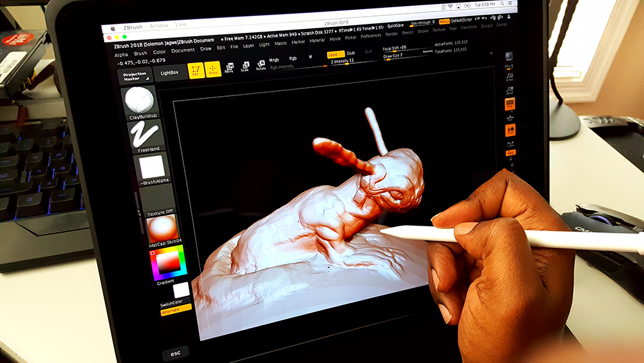Click the AAHalf zoom icon
This screenshot has width=644, height=363.
coord(509,91)
